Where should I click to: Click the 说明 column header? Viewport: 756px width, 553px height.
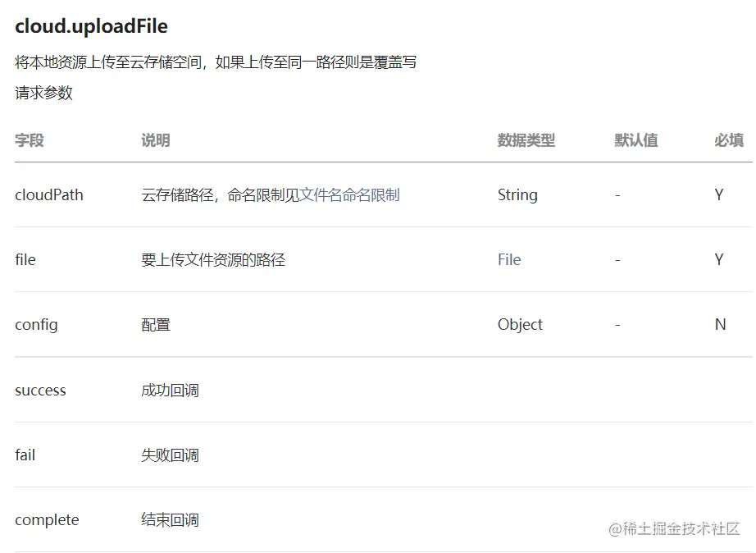tap(155, 140)
